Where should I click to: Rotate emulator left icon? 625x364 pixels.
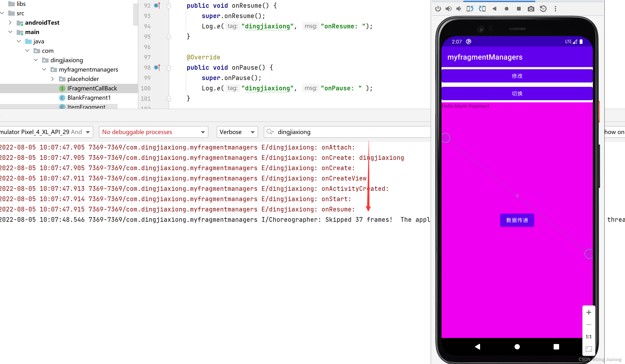[470, 9]
